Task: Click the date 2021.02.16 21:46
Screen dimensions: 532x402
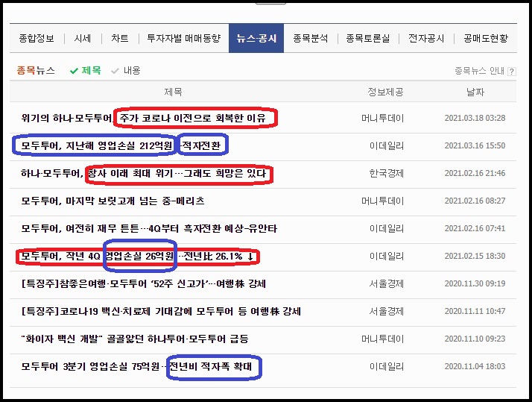Action: tap(475, 174)
